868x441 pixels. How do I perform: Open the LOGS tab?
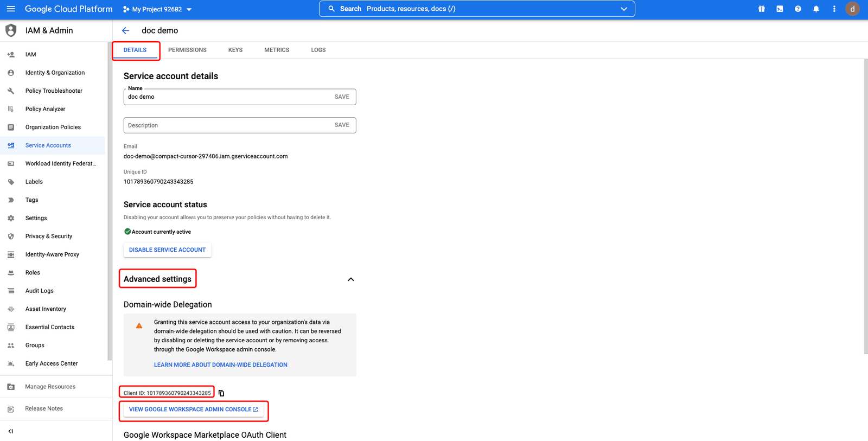(318, 50)
